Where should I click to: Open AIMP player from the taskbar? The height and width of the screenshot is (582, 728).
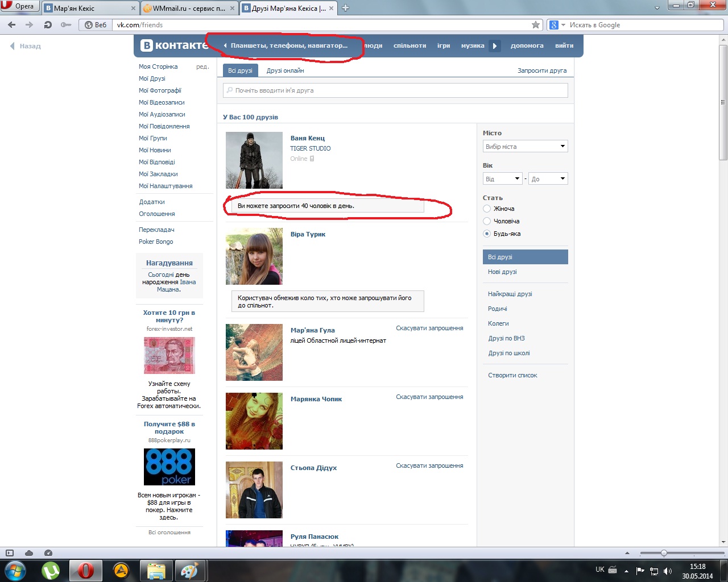[121, 570]
